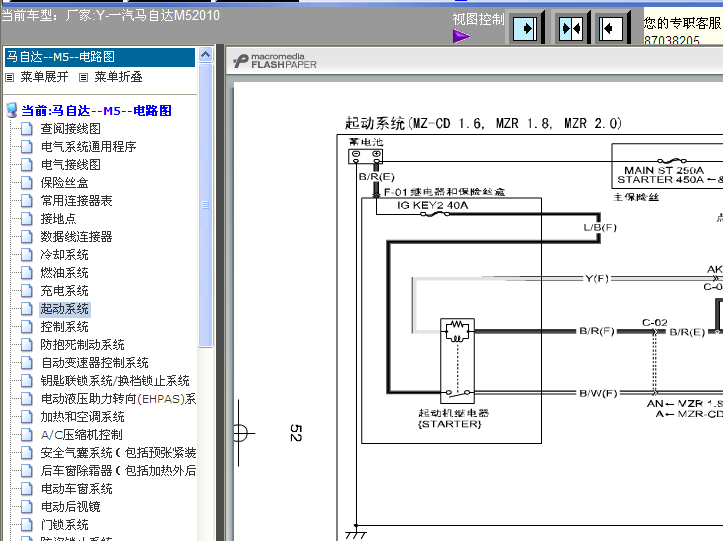
Task: Click the document icon beside 冷却系统
Action: point(27,255)
